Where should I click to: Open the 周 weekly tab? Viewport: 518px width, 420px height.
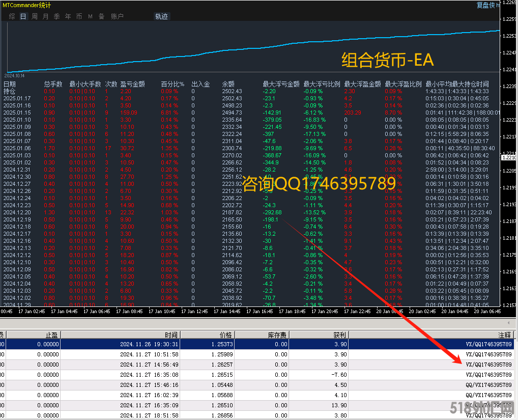pyautogui.click(x=35, y=16)
